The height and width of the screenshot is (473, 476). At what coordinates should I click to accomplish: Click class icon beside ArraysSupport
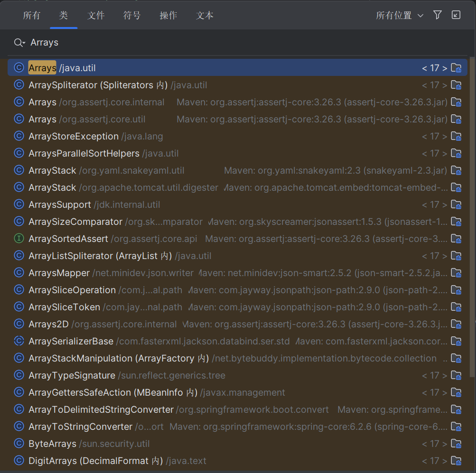pos(19,204)
